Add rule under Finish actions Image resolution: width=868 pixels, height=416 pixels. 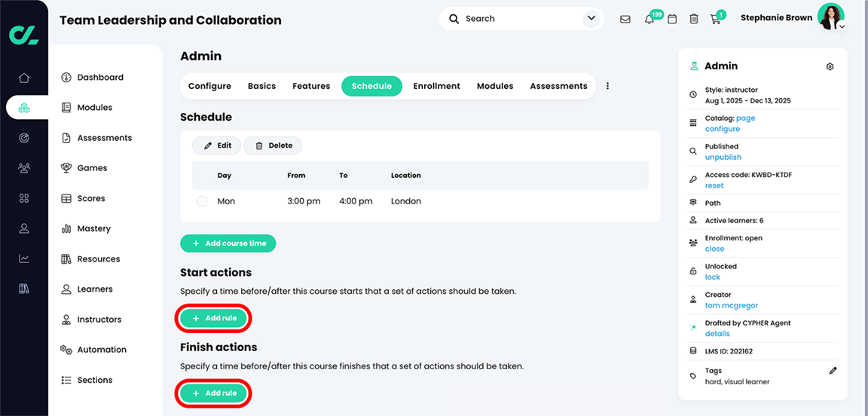click(214, 393)
